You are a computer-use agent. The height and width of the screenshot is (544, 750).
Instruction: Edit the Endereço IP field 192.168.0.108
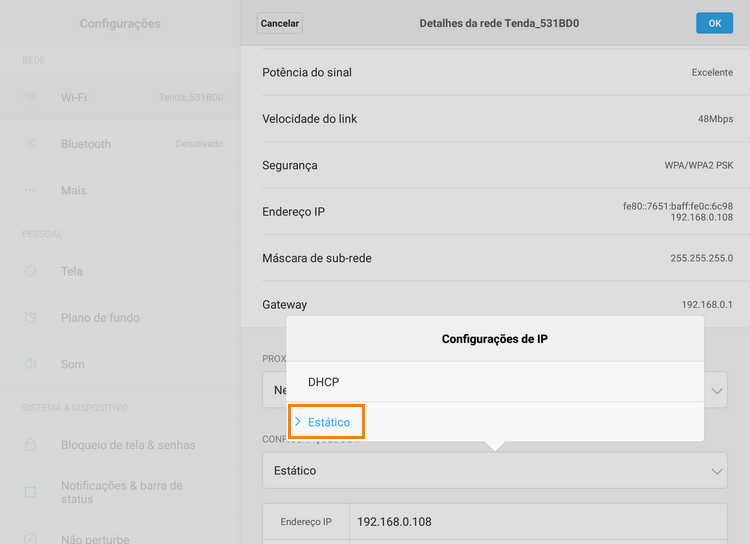pyautogui.click(x=538, y=522)
